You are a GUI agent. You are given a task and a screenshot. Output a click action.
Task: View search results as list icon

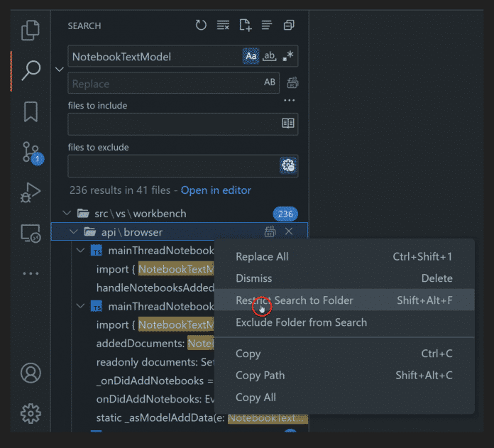tap(267, 25)
